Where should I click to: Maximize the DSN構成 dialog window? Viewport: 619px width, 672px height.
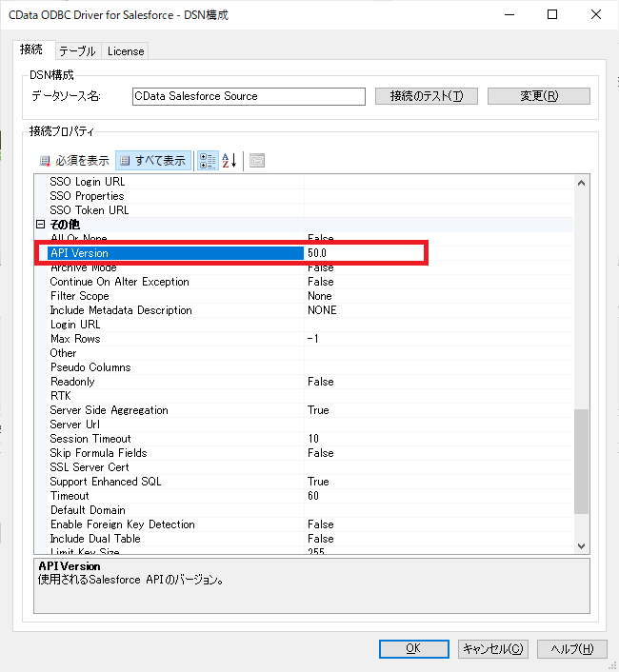click(x=552, y=14)
